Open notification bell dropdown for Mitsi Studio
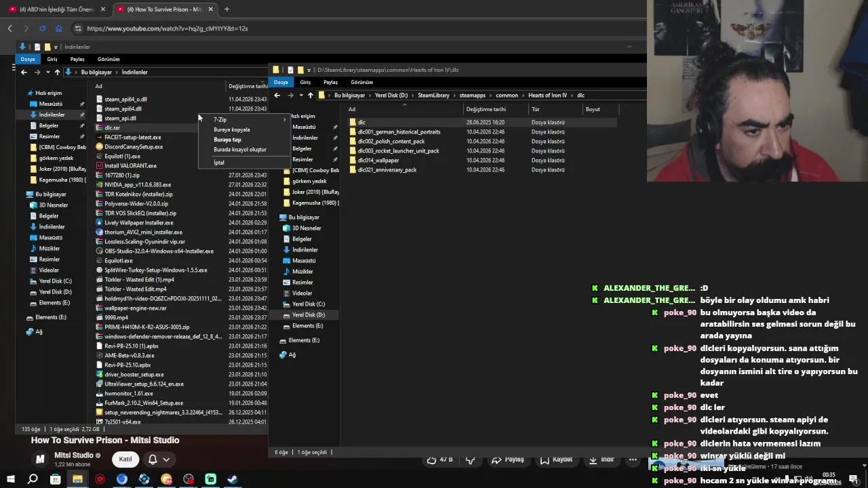 pyautogui.click(x=159, y=459)
